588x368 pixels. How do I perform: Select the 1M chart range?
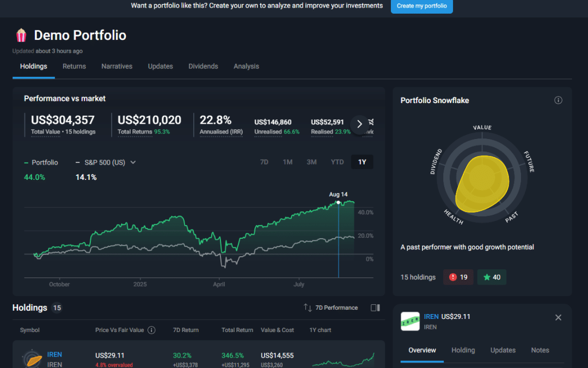287,162
